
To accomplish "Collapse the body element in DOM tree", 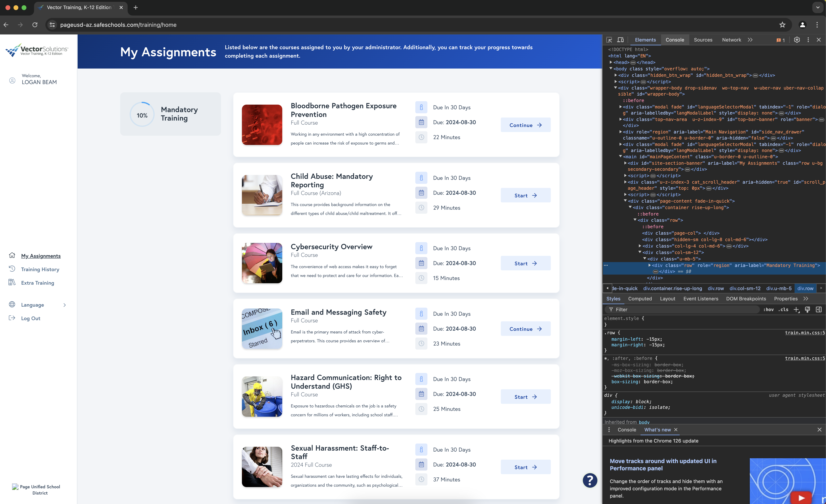I will (611, 69).
